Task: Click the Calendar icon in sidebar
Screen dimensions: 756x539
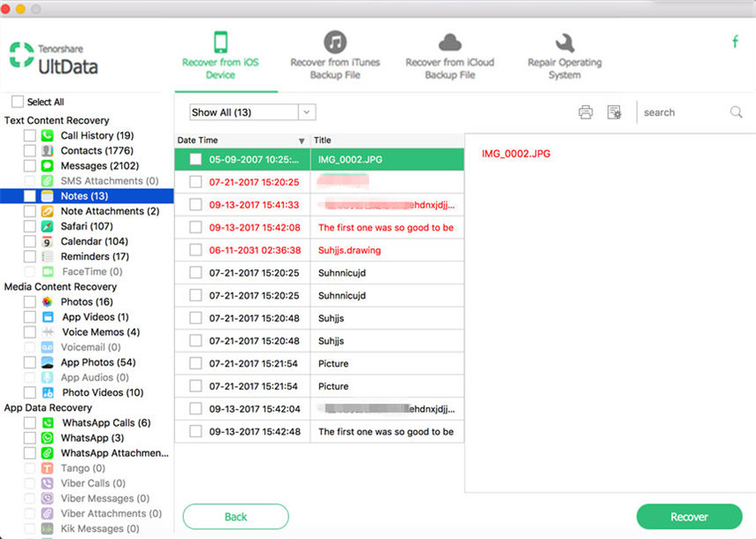Action: coord(47,241)
